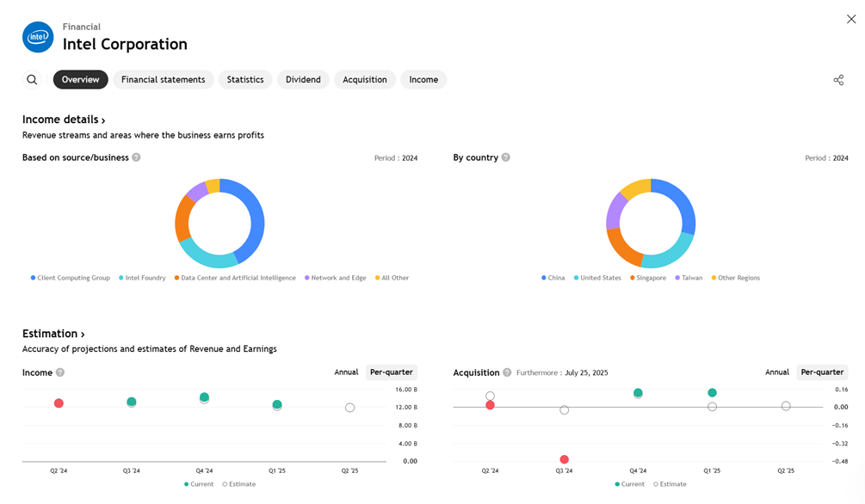Toggle Intel Foundry legend item

(x=142, y=278)
